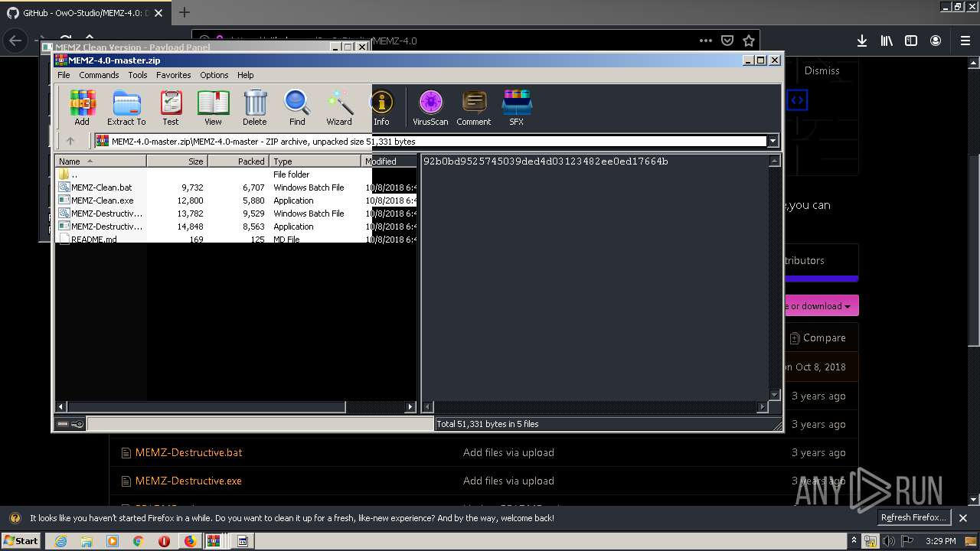Open WinRAR taskbar button

(x=214, y=541)
